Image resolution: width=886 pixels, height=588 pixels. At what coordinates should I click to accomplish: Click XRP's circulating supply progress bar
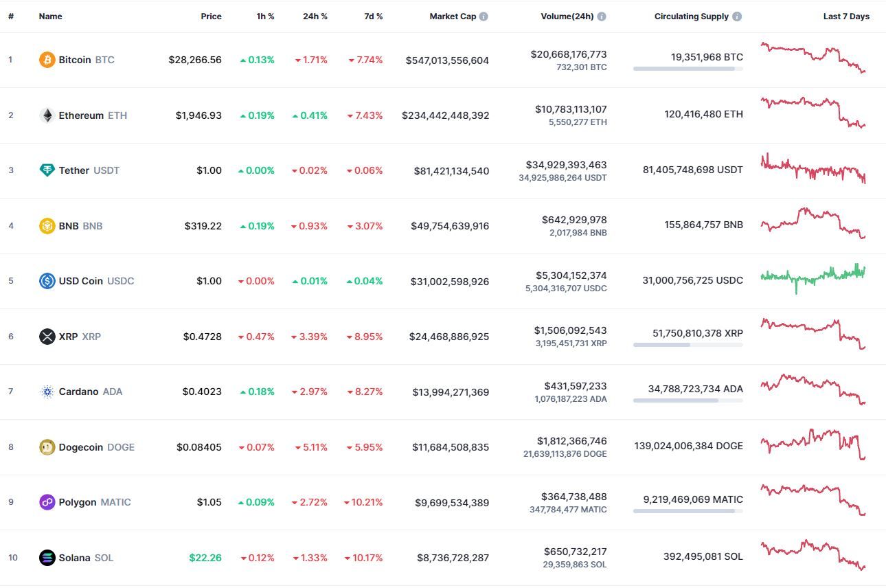click(688, 345)
